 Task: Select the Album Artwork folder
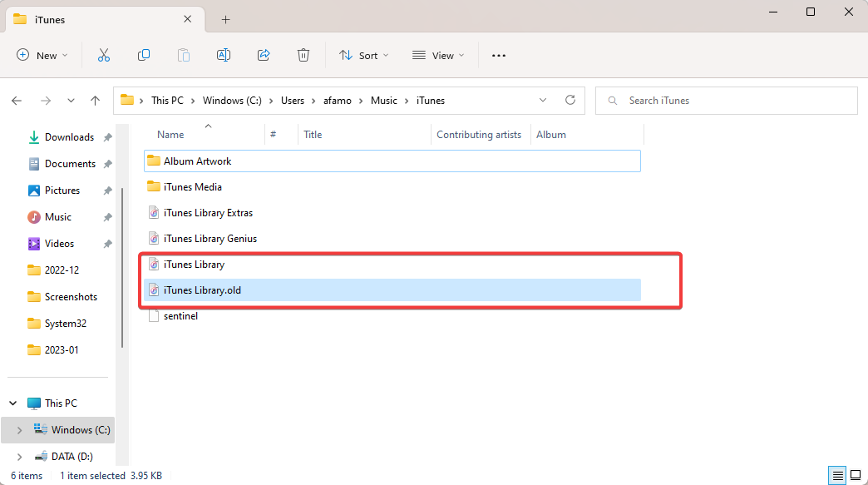click(x=392, y=161)
